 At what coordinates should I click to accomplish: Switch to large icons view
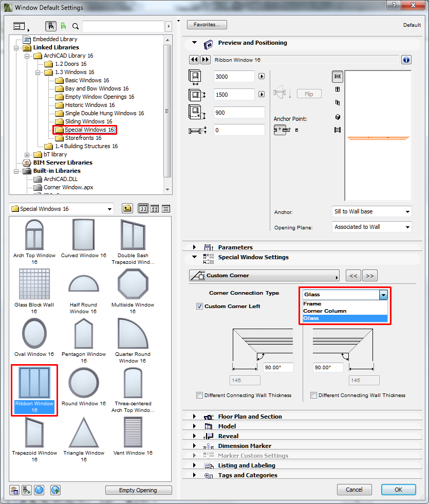[x=143, y=209]
